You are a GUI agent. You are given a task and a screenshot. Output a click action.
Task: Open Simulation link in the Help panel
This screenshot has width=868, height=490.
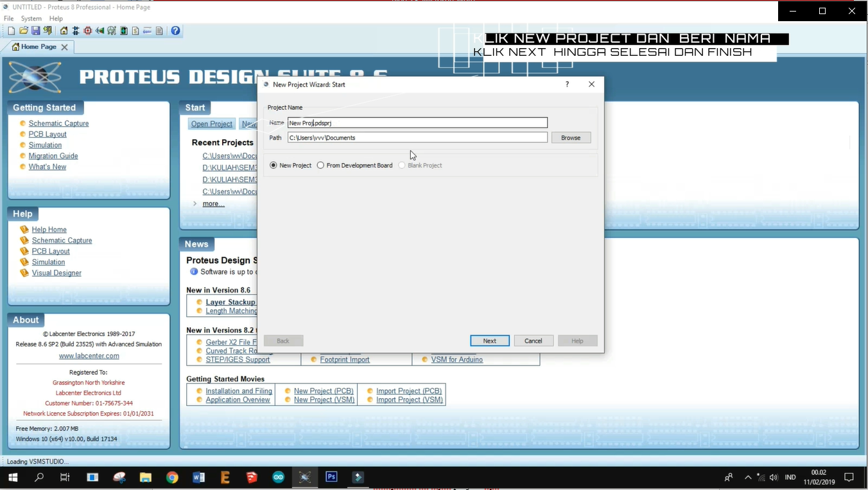pos(49,262)
